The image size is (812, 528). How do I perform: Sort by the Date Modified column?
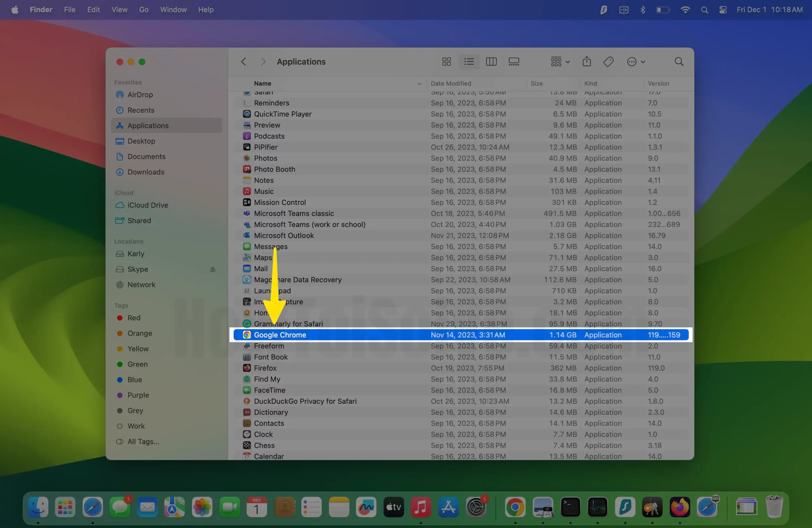point(451,84)
